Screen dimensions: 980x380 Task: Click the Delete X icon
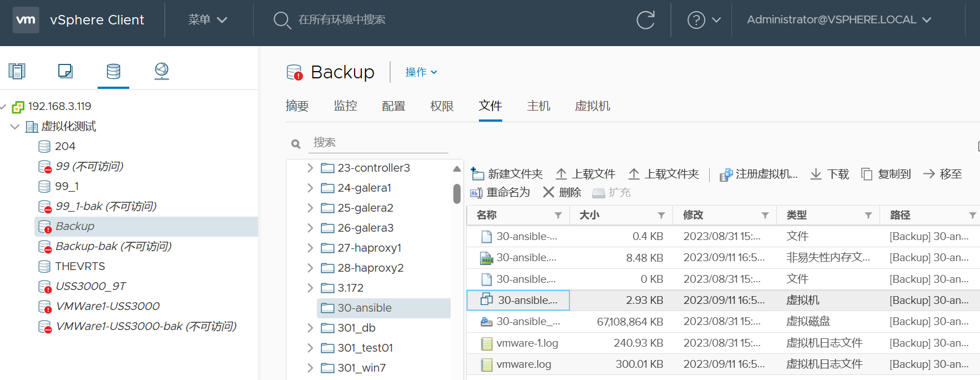548,192
